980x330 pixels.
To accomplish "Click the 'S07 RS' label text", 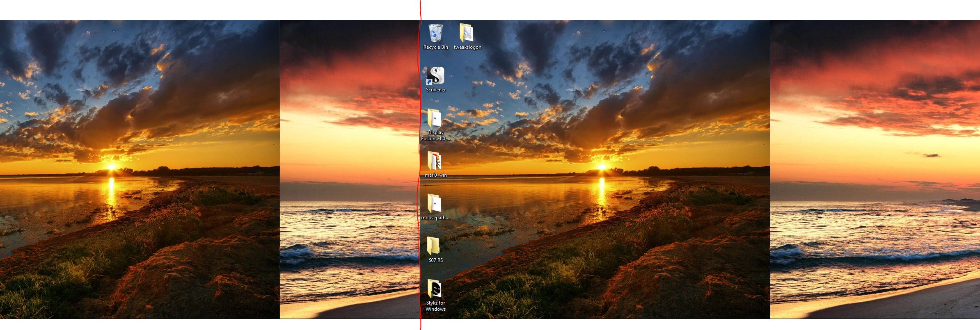I will [436, 260].
